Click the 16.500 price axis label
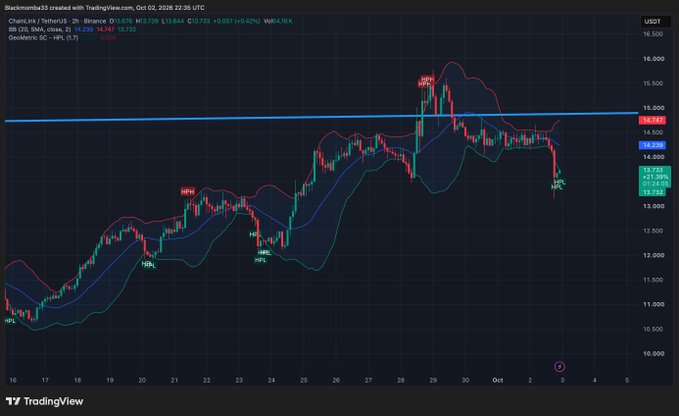The image size is (679, 416). 653,34
